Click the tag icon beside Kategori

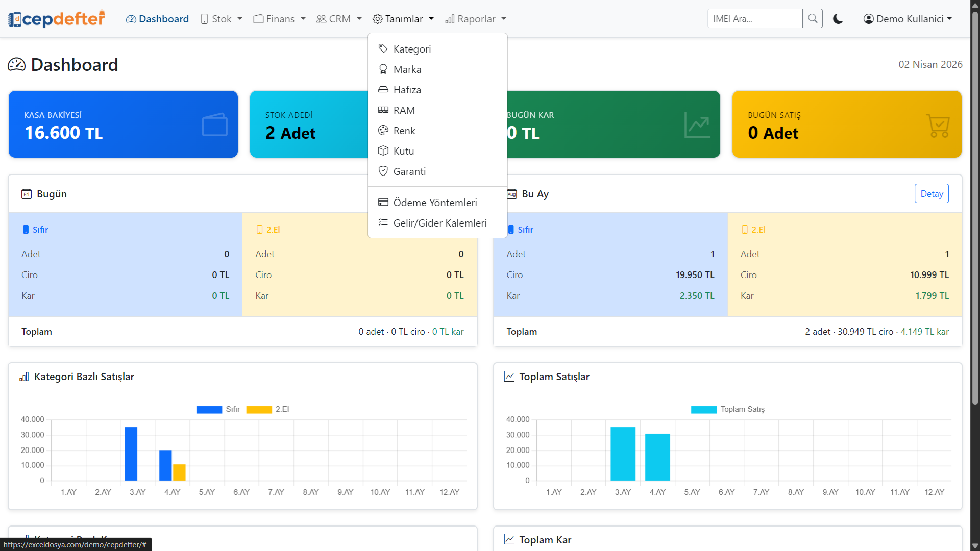point(383,49)
